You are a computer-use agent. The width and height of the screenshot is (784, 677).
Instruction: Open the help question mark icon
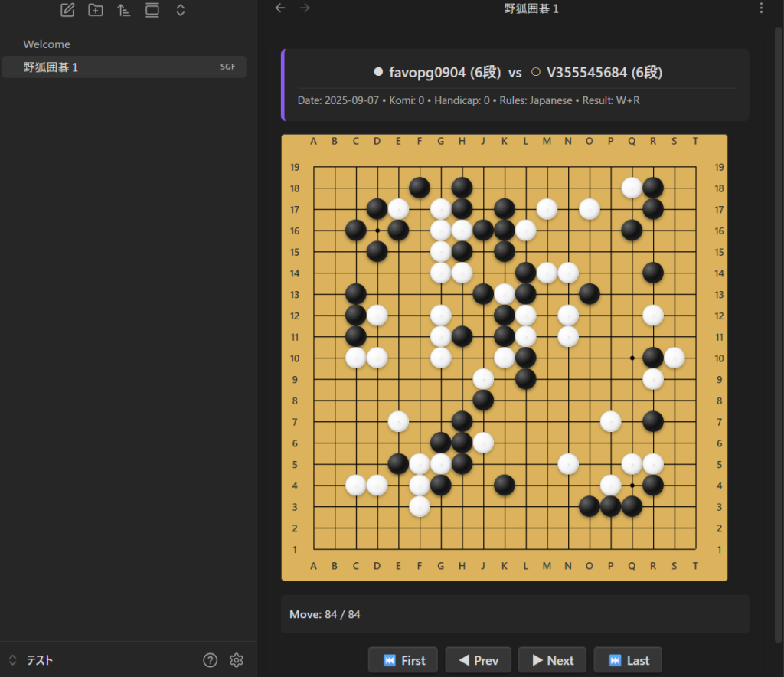pos(210,660)
